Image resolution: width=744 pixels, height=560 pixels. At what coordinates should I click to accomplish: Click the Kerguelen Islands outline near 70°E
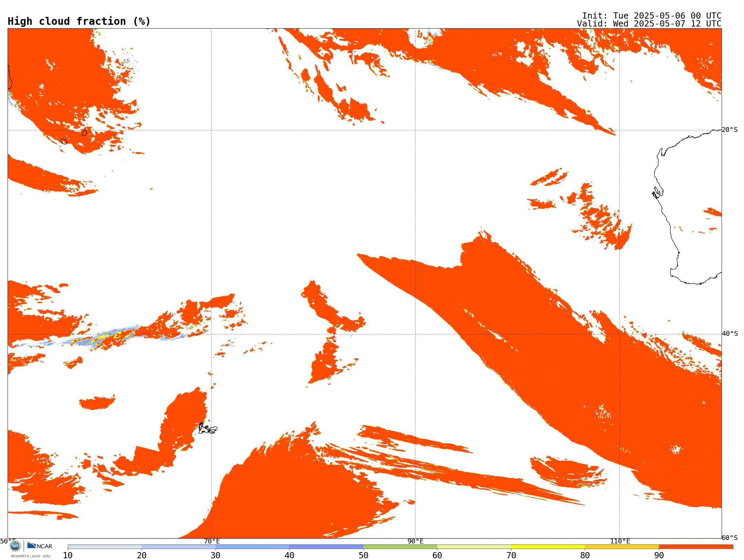point(208,429)
